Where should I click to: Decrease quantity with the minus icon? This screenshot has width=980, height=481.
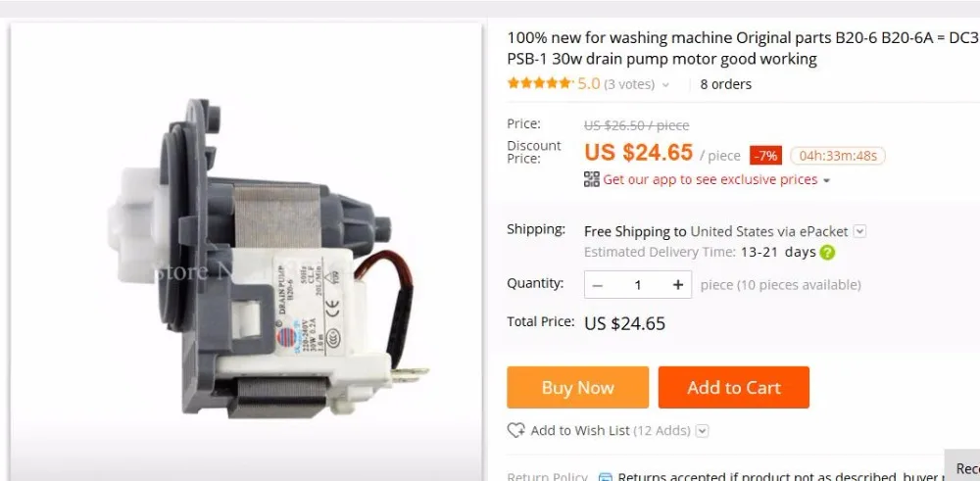(598, 285)
